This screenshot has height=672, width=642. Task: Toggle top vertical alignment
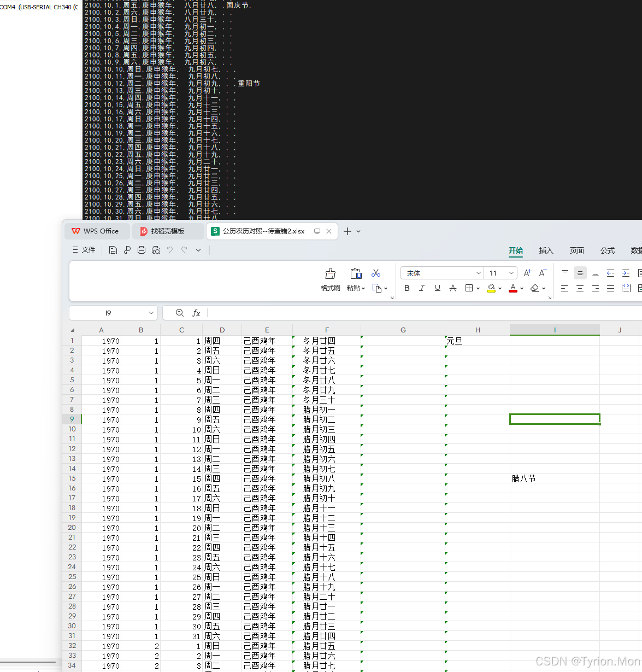565,273
